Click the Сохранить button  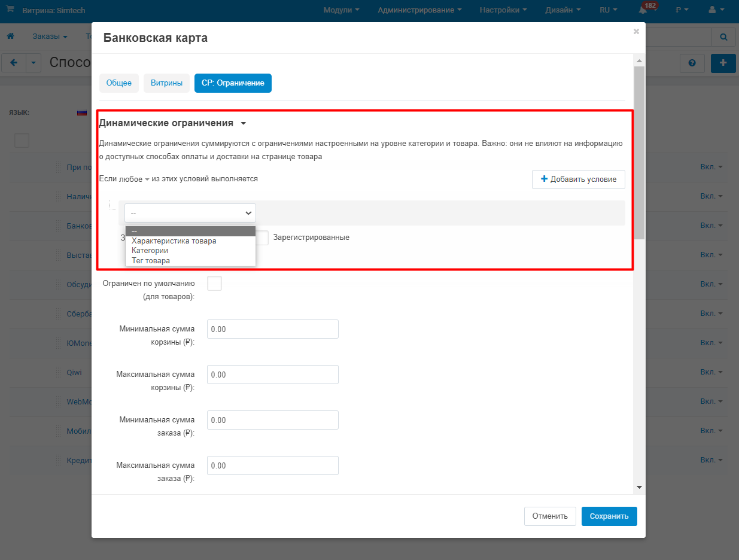coord(609,516)
